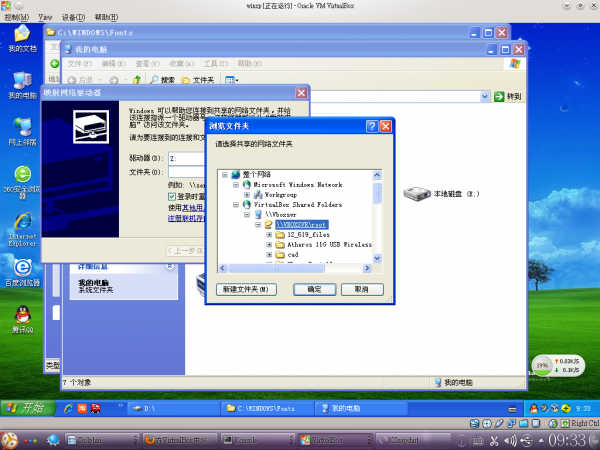Switch to Konsole in KDE task bar
600x450 pixels.
point(258,440)
